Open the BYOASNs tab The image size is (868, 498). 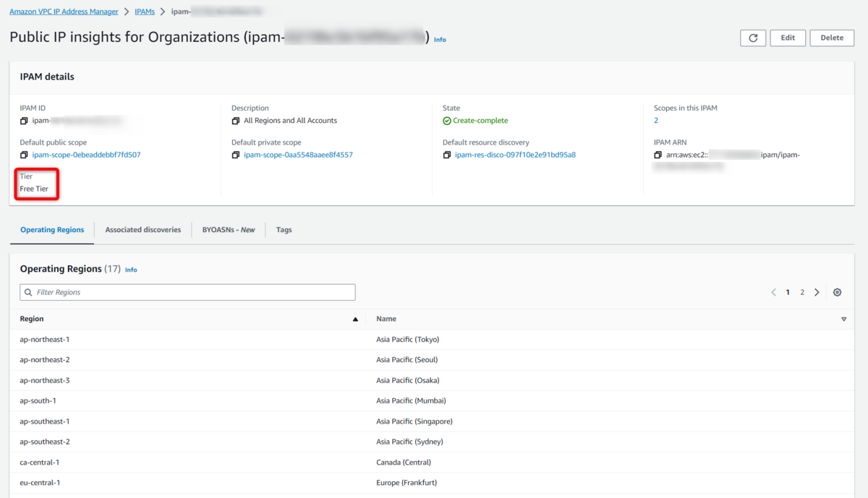click(229, 230)
